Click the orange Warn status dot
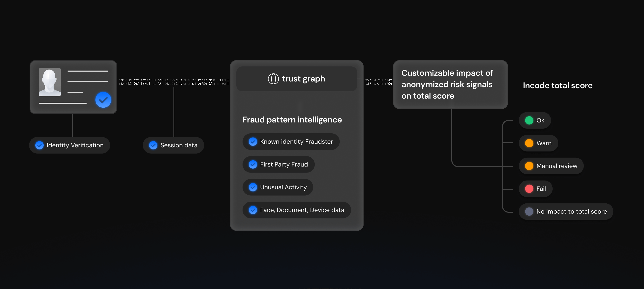The width and height of the screenshot is (644, 289). [x=529, y=143]
